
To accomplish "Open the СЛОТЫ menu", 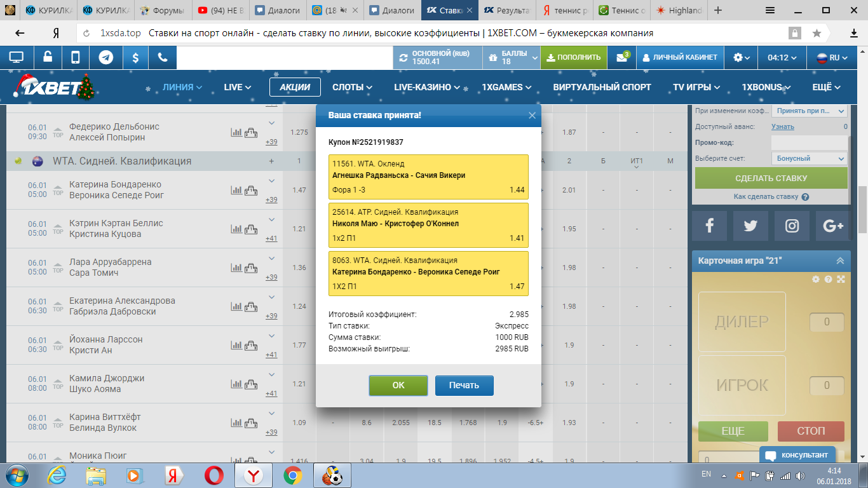I will click(353, 87).
